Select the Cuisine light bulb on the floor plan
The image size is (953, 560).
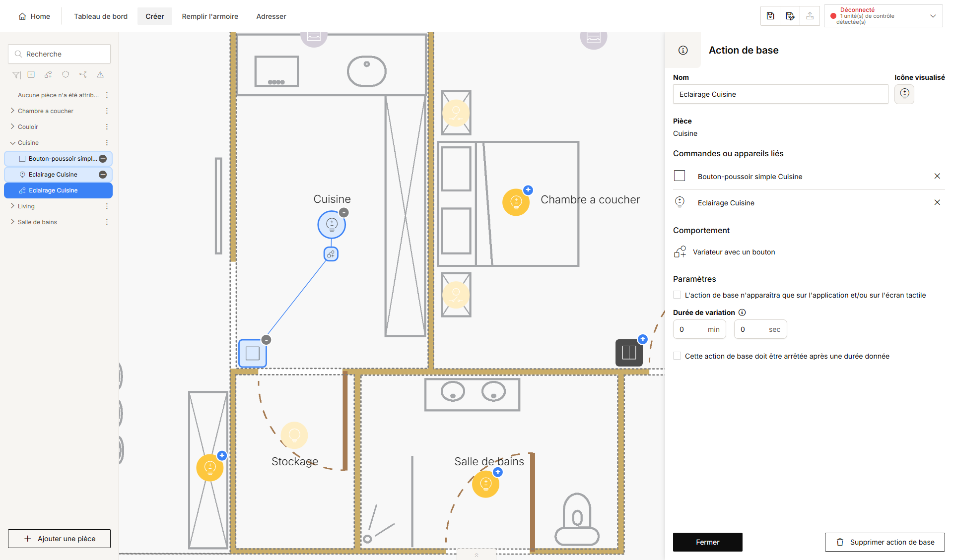point(332,225)
